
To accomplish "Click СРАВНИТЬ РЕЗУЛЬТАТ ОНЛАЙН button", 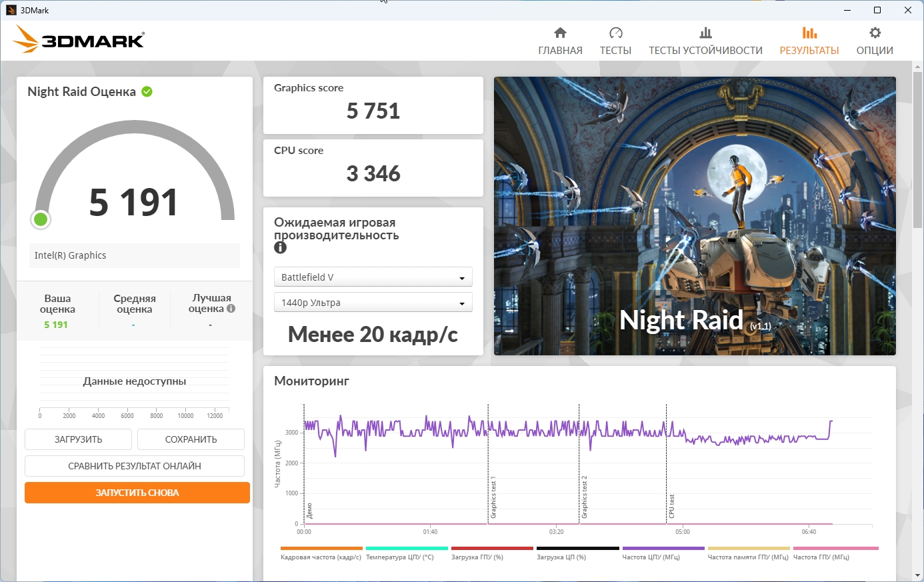I will pyautogui.click(x=135, y=466).
